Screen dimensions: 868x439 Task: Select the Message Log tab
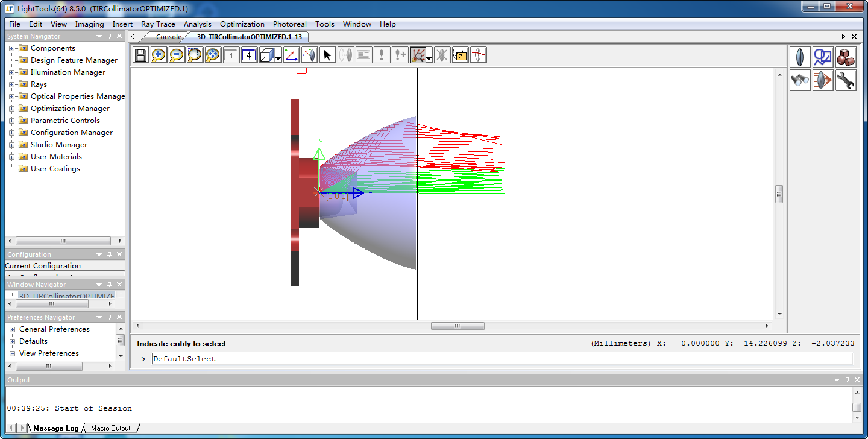tap(55, 428)
